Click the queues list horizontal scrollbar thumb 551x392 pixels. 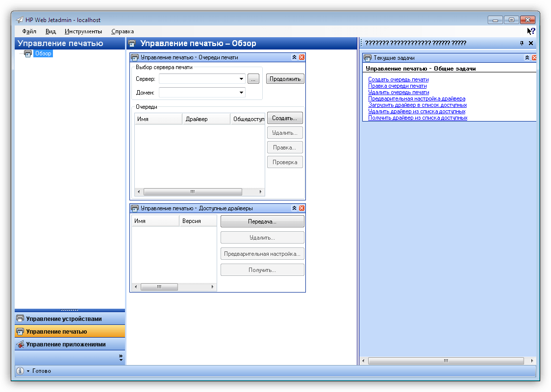click(x=193, y=192)
